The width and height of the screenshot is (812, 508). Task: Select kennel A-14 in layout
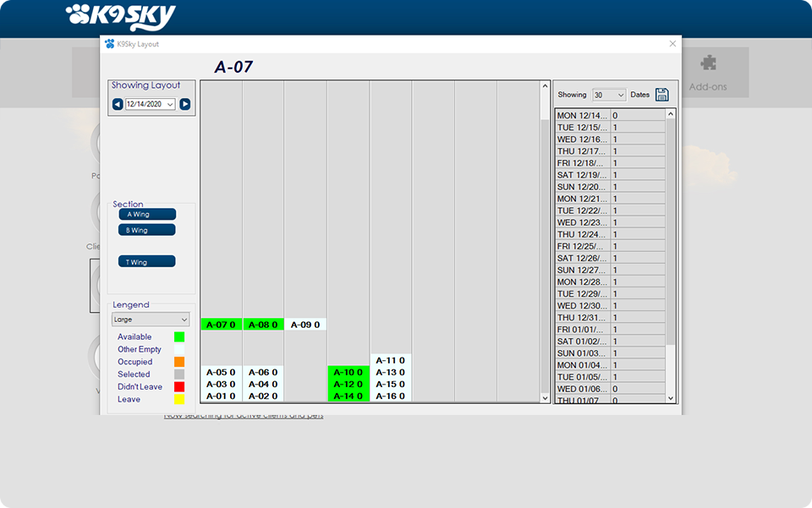coord(348,396)
